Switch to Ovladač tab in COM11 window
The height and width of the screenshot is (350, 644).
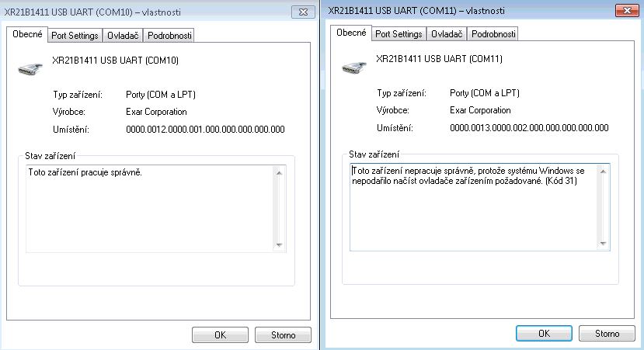447,34
